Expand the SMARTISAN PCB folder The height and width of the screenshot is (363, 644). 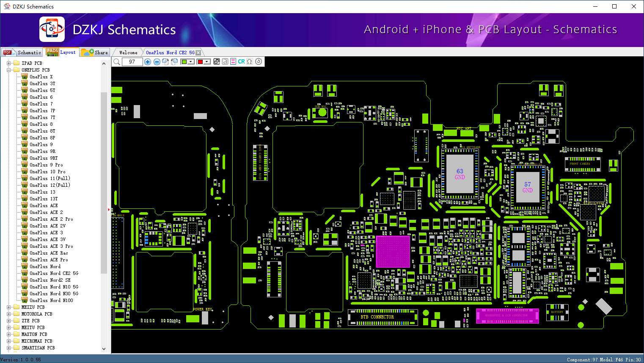[8, 348]
